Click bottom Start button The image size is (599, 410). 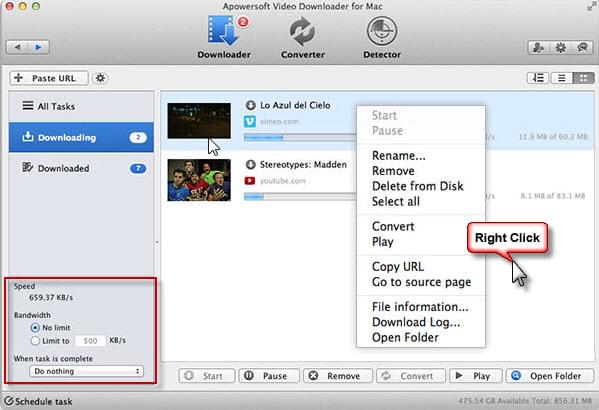[x=206, y=376]
